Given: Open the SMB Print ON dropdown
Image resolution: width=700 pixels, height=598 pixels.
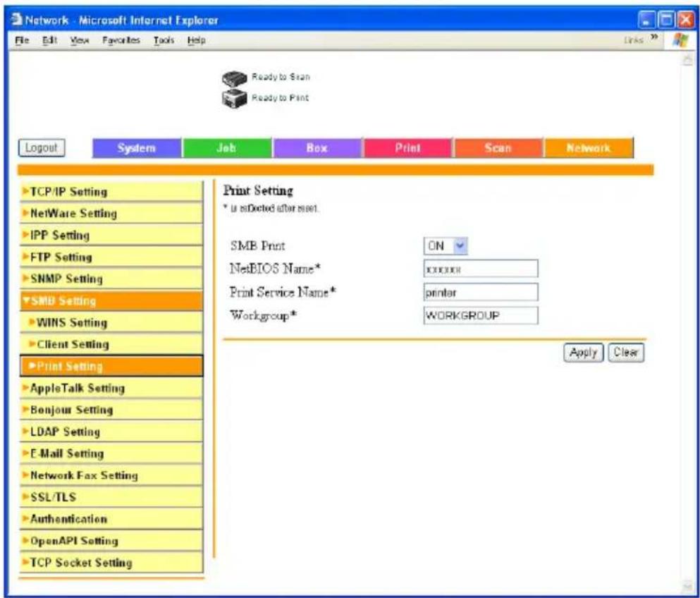Looking at the screenshot, I should [445, 246].
